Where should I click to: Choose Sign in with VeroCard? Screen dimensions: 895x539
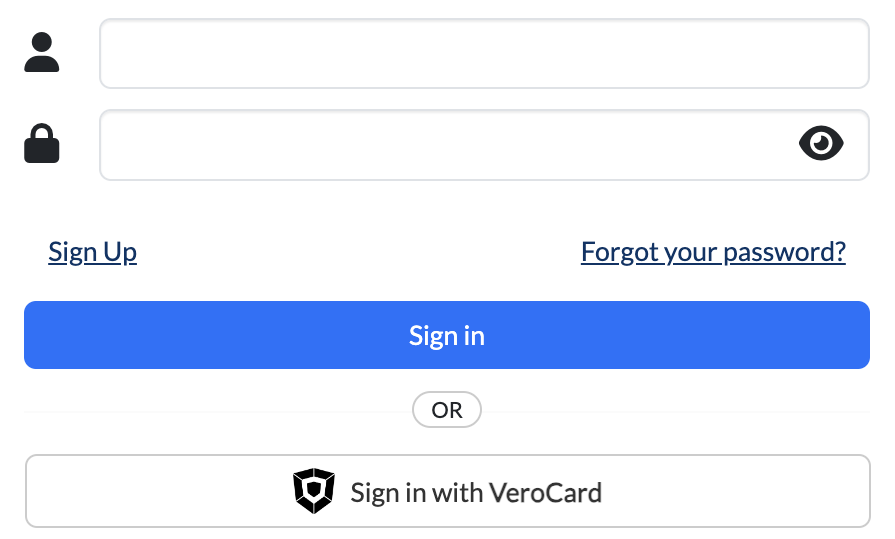click(x=447, y=491)
